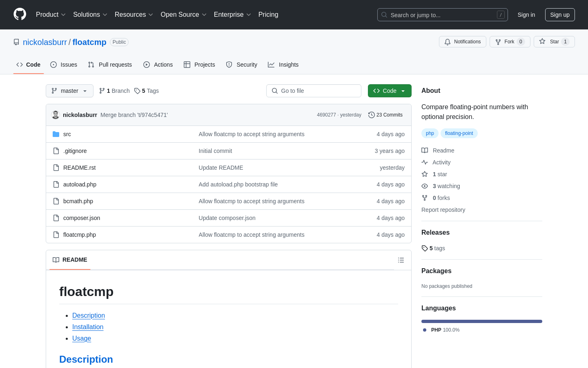Open the GitHub home logo
This screenshot has height=368, width=588.
[x=20, y=14]
